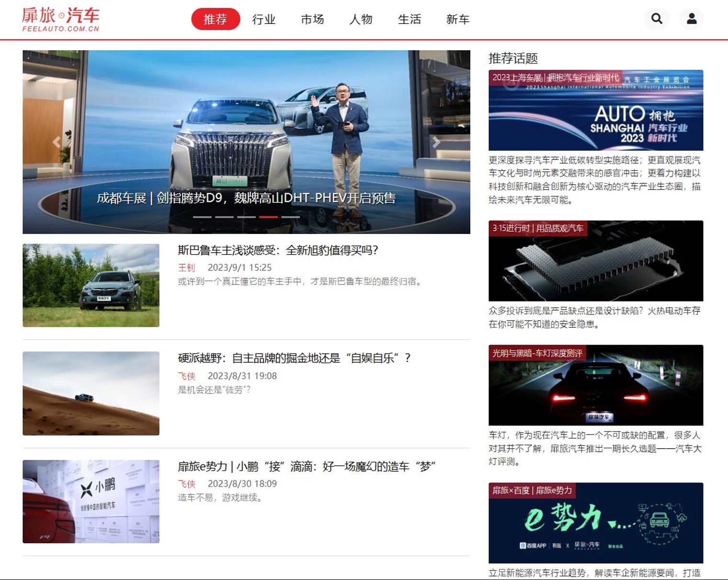
Task: Click the search magnifier icon
Action: coord(657,19)
